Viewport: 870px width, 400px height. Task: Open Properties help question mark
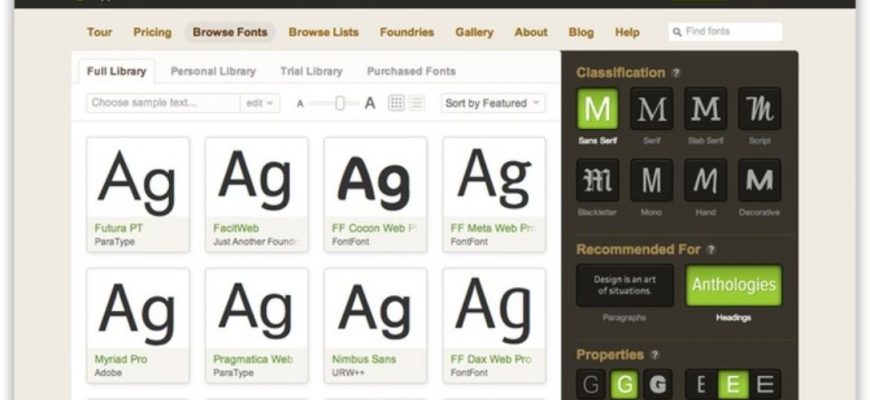click(654, 355)
